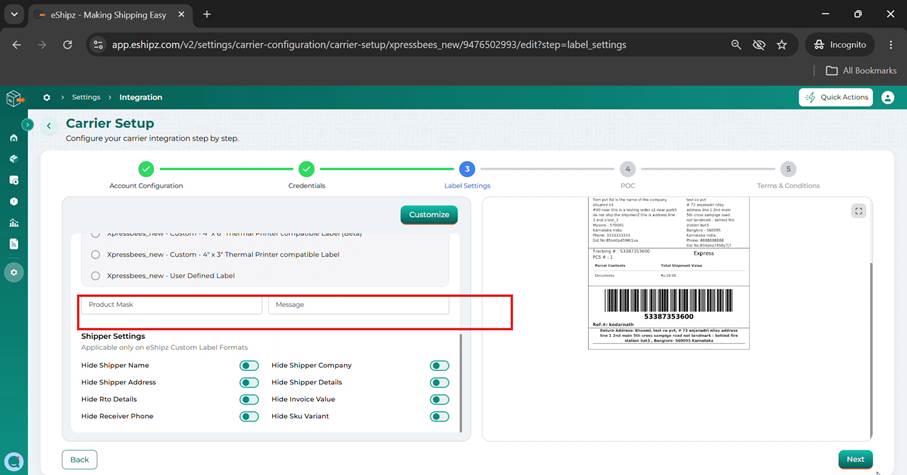Click the Shipper Settings heading

coord(113,336)
